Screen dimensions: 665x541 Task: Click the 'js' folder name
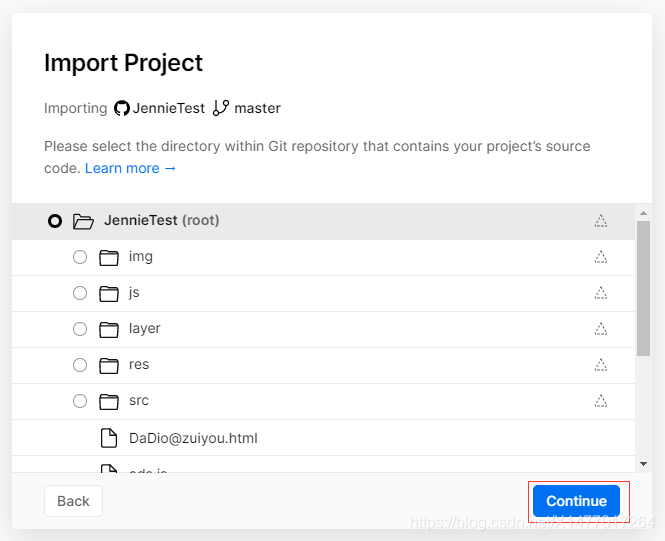(x=134, y=293)
